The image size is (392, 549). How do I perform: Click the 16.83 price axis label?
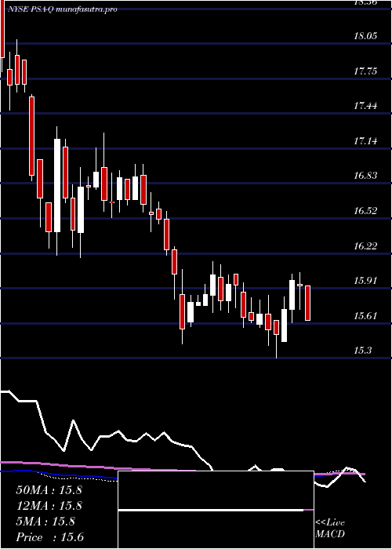pos(365,176)
